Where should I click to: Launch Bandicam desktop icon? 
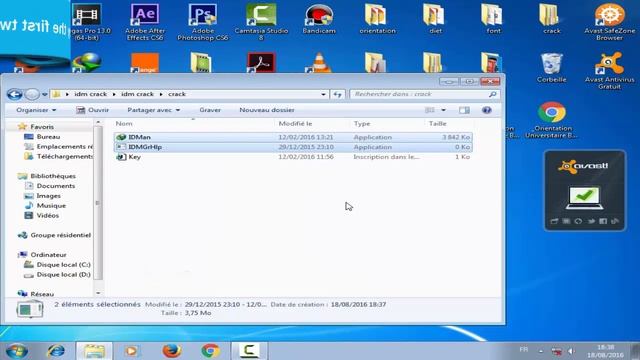319,19
